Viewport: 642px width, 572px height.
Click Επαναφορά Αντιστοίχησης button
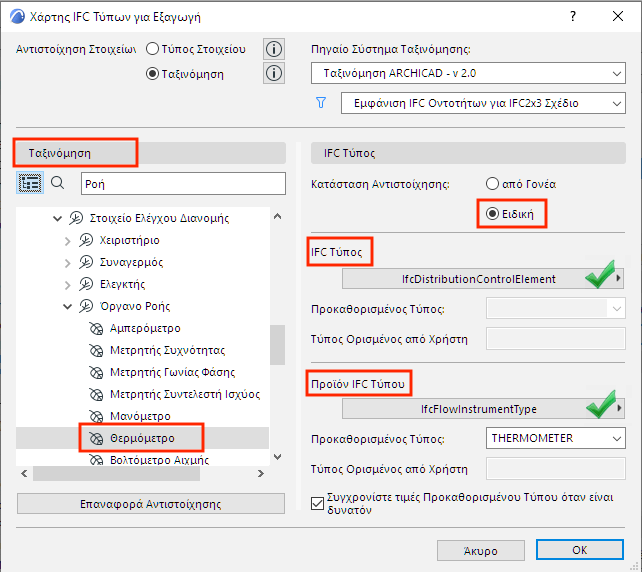tap(151, 504)
